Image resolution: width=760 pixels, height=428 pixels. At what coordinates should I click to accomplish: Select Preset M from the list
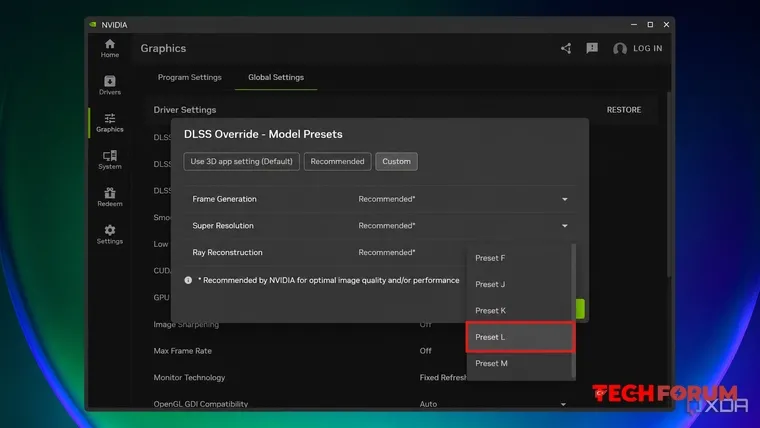click(519, 363)
